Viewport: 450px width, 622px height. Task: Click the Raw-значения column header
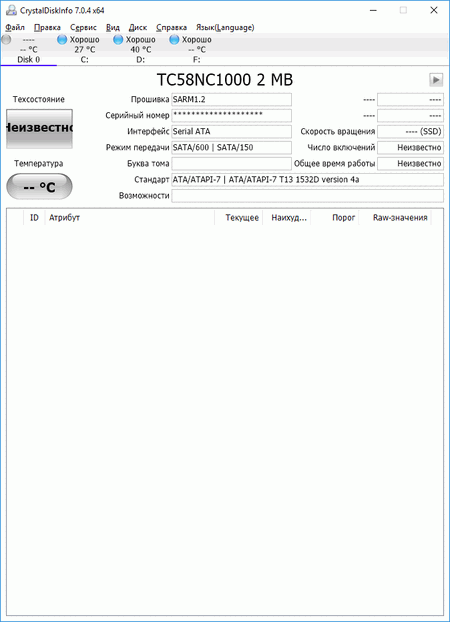(x=395, y=217)
